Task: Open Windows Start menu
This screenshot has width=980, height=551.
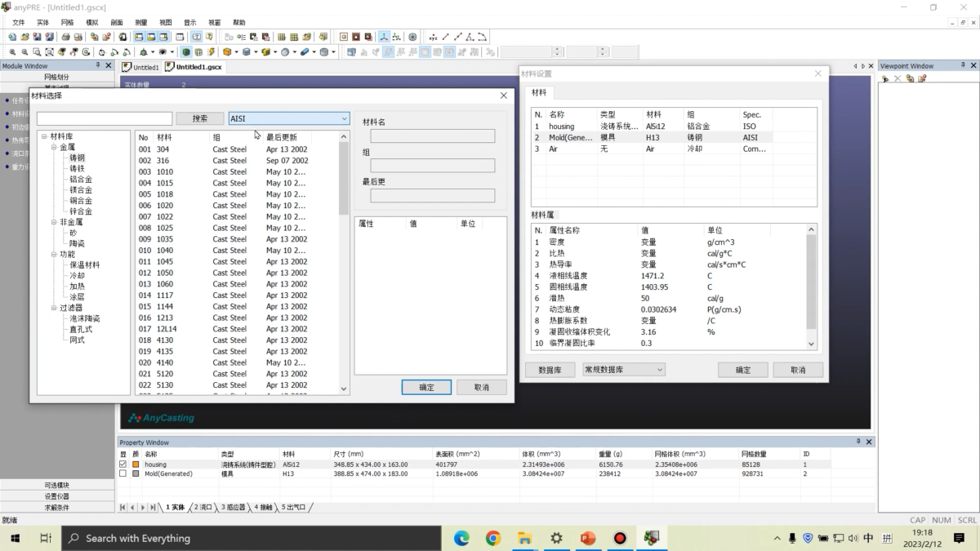Action: coord(16,538)
